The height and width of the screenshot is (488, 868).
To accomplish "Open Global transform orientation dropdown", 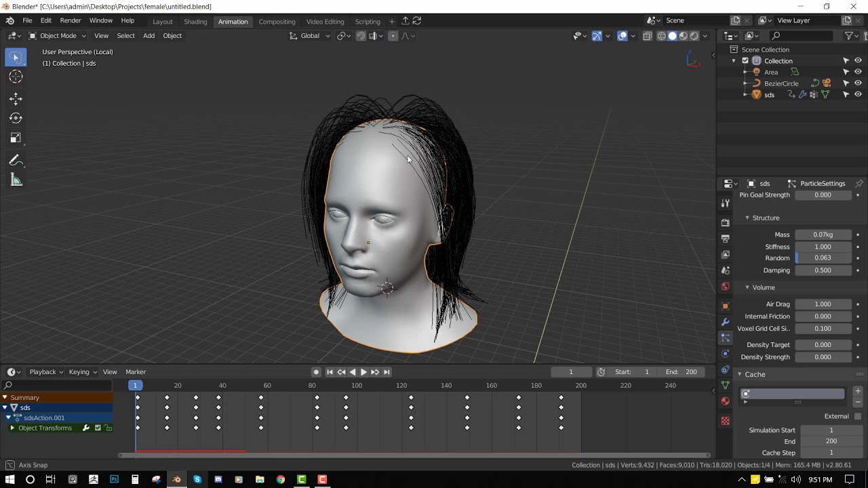I will 310,36.
